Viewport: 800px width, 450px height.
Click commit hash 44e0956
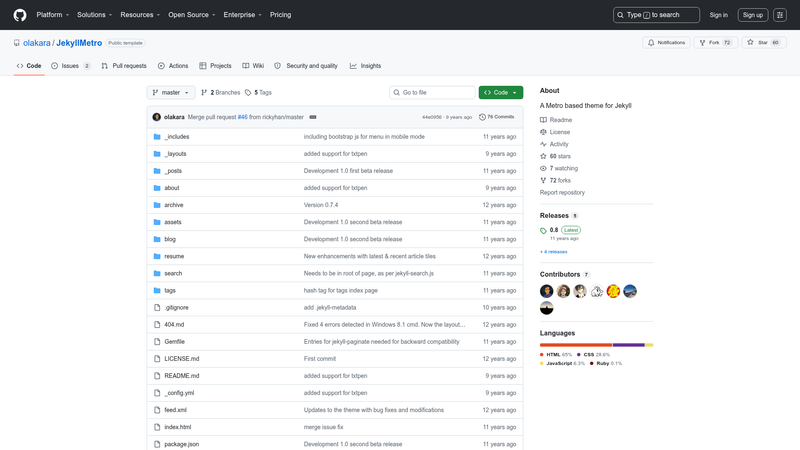(x=432, y=117)
